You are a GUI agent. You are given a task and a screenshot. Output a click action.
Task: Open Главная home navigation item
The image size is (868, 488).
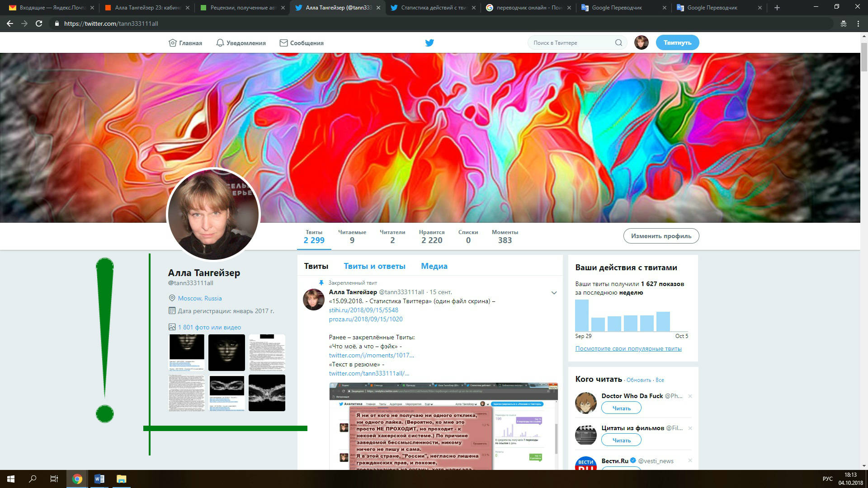(185, 43)
